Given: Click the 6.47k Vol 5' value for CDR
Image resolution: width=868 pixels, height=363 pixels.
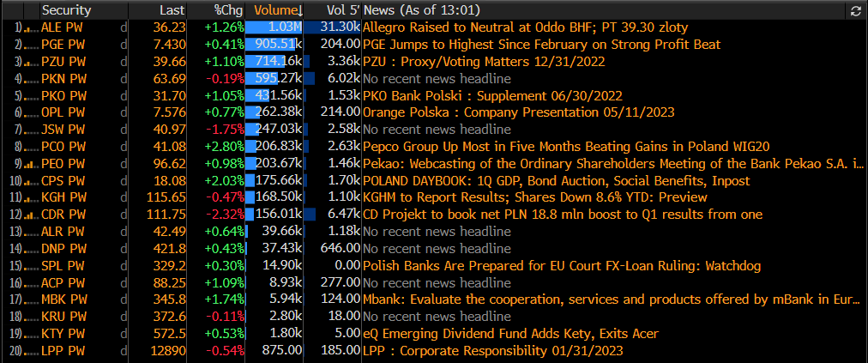Looking at the screenshot, I should click(x=344, y=215).
